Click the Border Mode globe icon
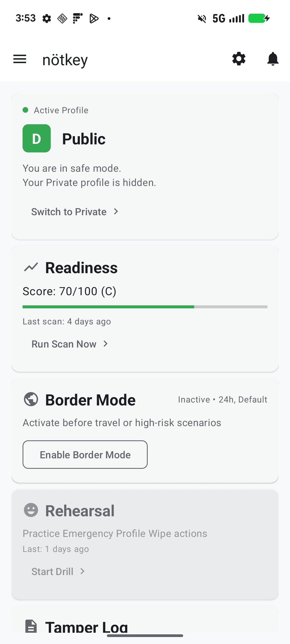 tap(31, 400)
